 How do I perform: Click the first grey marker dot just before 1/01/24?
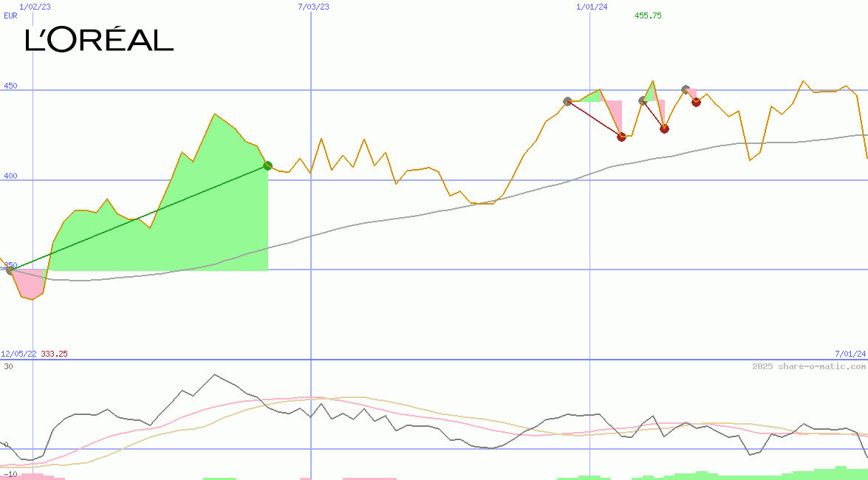tap(567, 101)
